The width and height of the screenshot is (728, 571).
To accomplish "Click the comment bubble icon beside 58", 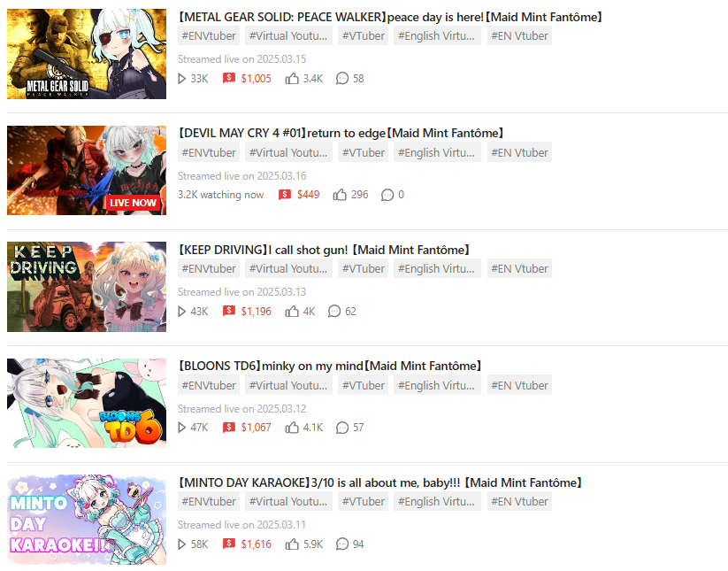I will point(342,79).
